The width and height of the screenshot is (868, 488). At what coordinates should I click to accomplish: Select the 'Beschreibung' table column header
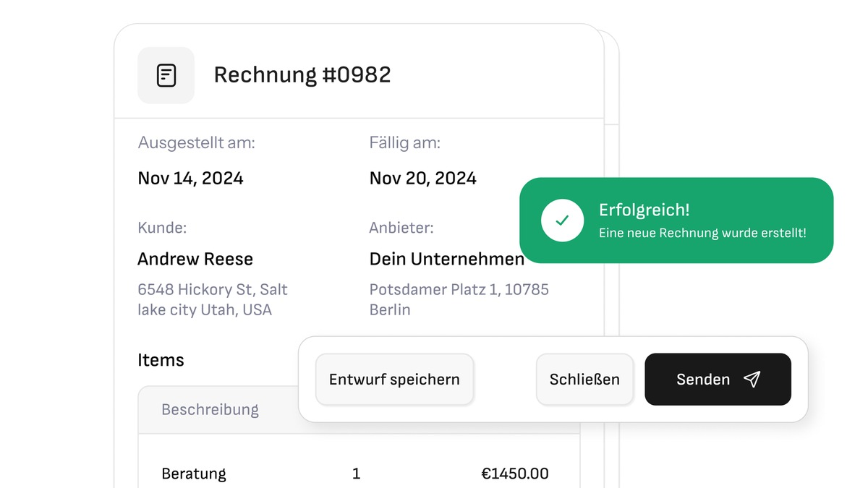tap(209, 409)
